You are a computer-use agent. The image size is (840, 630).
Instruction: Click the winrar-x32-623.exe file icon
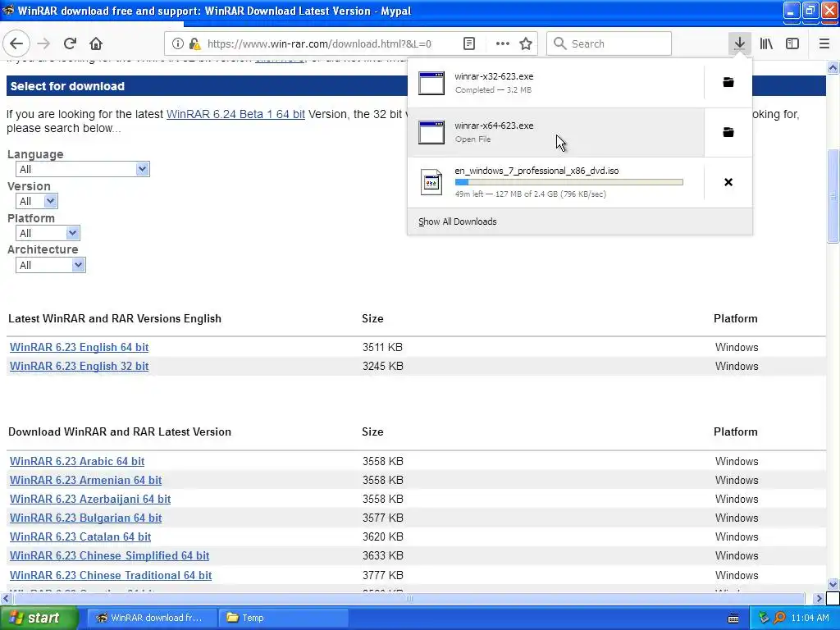coord(431,83)
